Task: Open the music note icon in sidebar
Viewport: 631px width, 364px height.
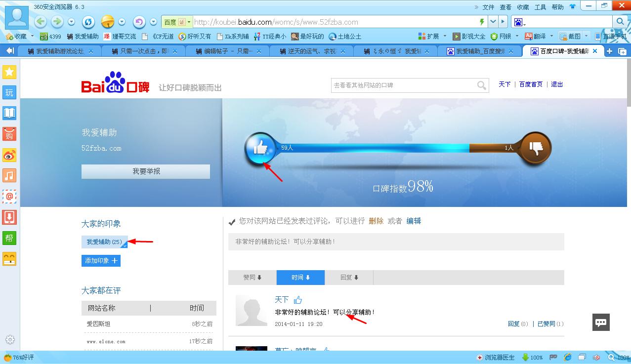Action: tap(9, 175)
